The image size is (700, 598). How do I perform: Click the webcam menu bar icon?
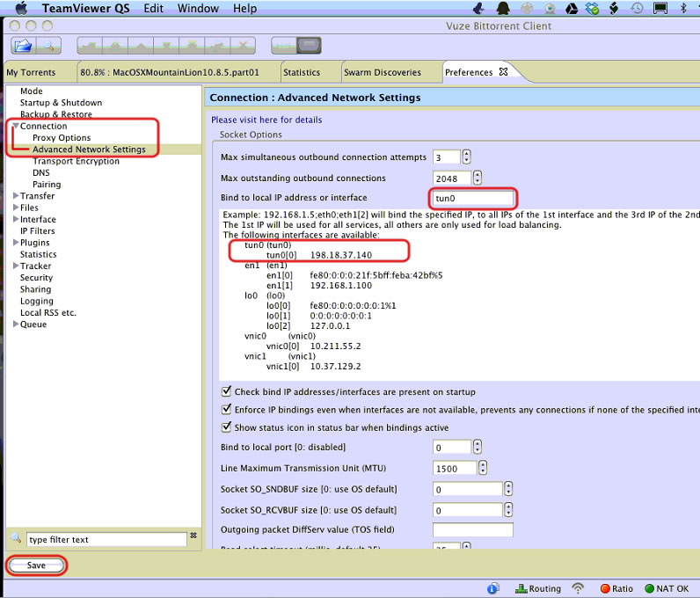point(550,8)
